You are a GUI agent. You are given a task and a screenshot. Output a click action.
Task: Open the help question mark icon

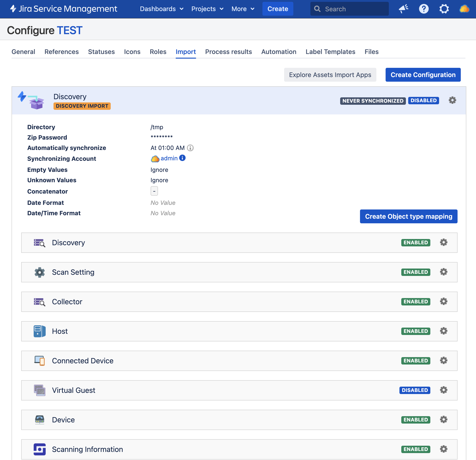click(x=424, y=9)
